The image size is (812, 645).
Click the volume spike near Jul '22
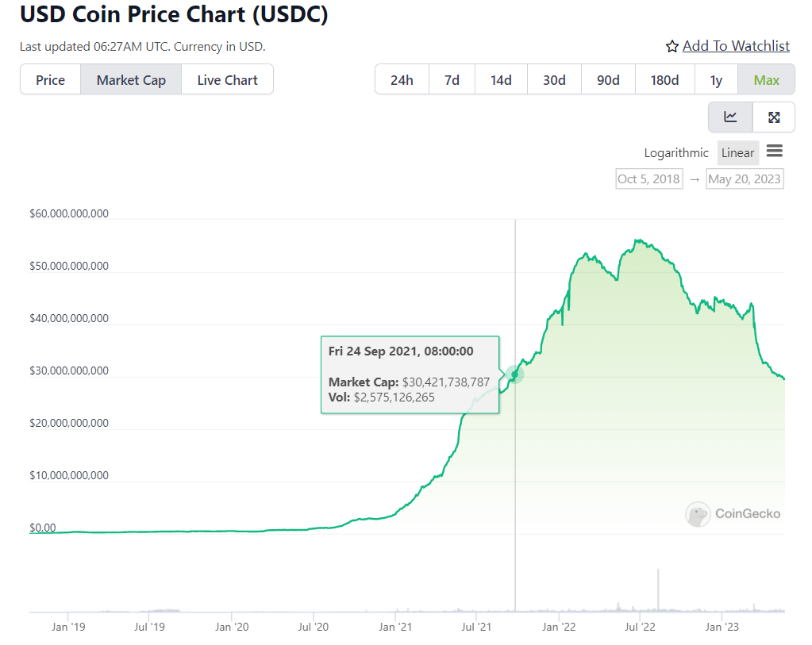click(x=658, y=589)
